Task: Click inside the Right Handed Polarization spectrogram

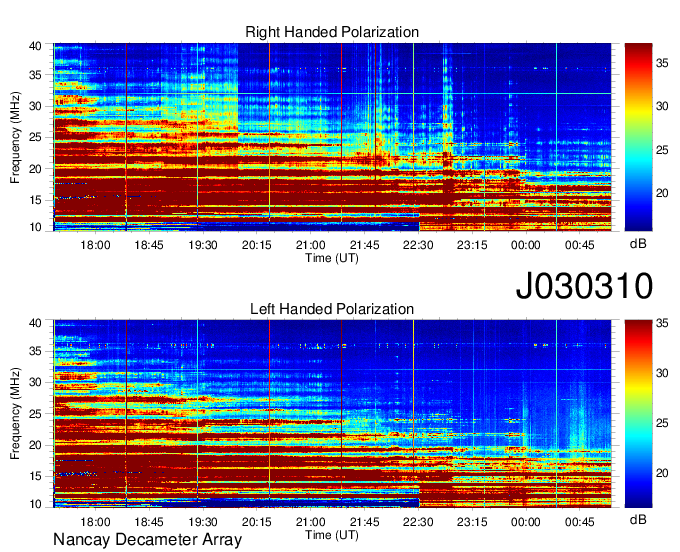Action: point(332,137)
